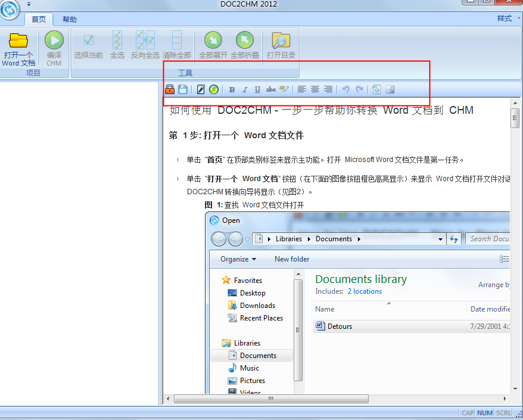Click the 反向全选 invert selection icon
Viewport: 523px width, 420px height.
click(x=145, y=40)
